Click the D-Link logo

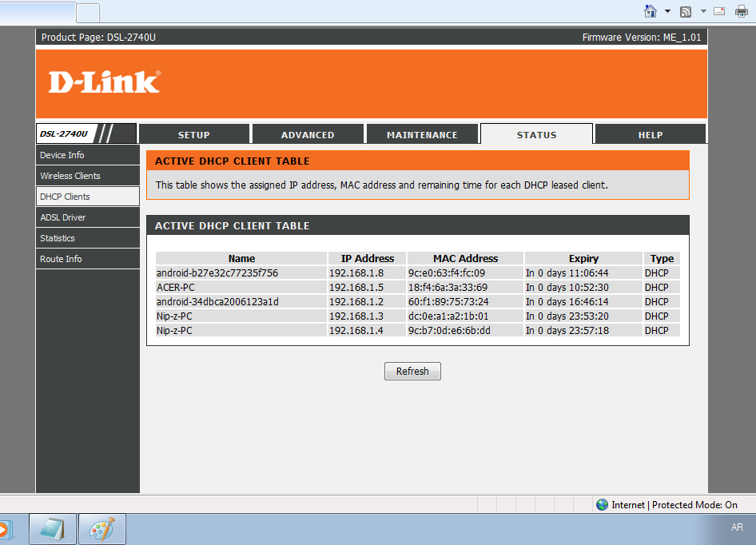(105, 82)
